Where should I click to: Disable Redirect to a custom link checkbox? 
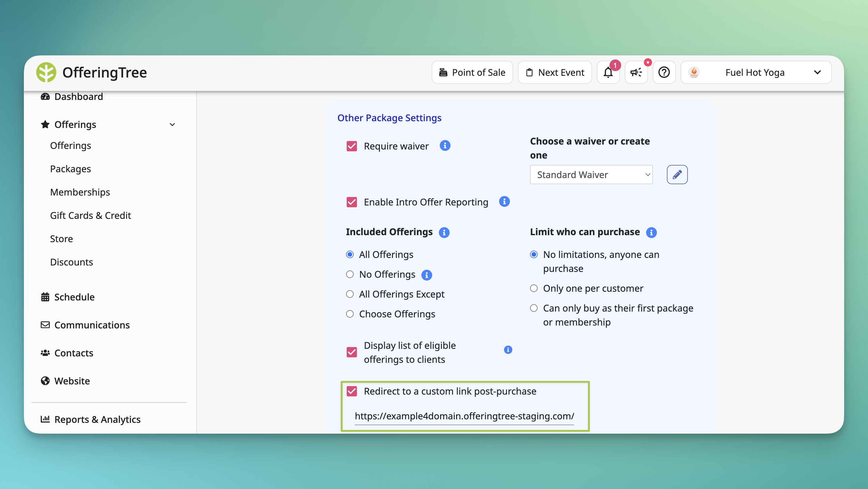pyautogui.click(x=351, y=391)
